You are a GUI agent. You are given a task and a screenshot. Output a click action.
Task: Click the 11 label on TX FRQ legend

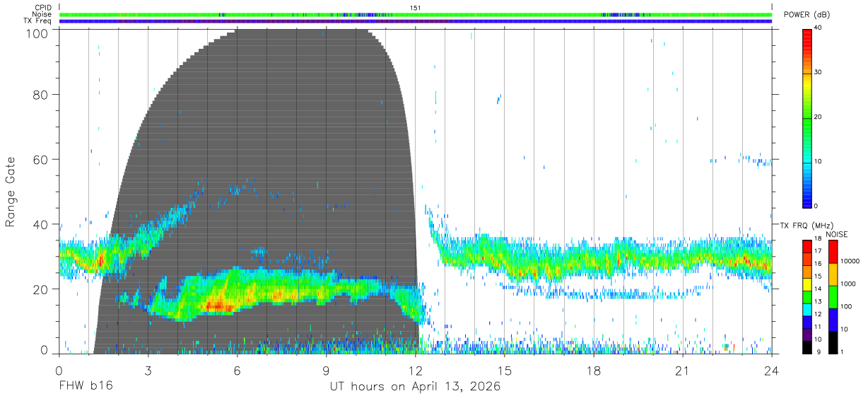pos(818,327)
